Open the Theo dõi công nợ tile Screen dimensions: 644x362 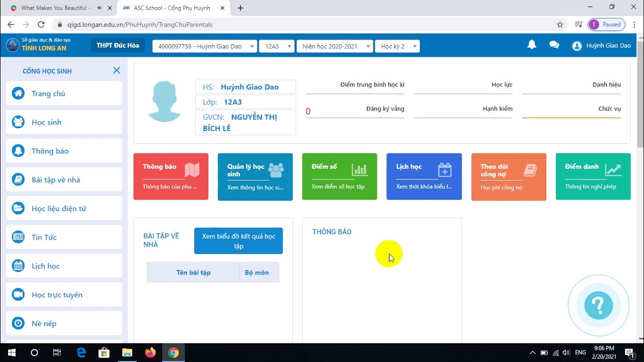point(509,177)
